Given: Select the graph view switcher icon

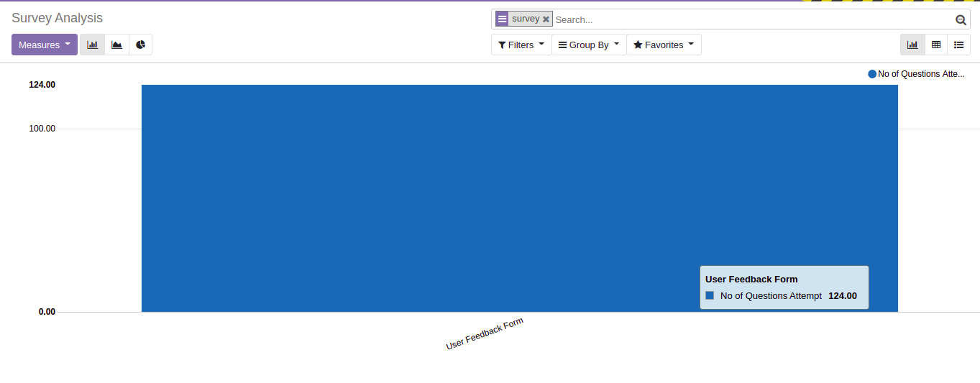Looking at the screenshot, I should click(x=912, y=45).
